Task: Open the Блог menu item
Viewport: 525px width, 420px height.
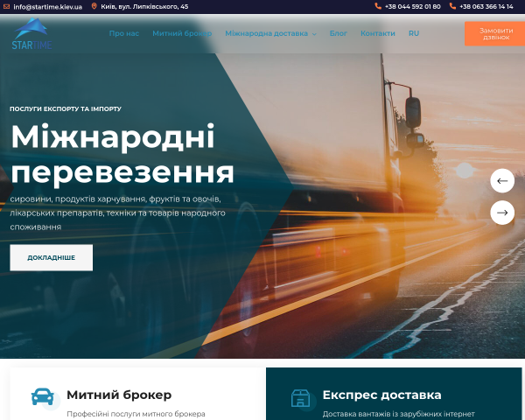Action: (338, 33)
